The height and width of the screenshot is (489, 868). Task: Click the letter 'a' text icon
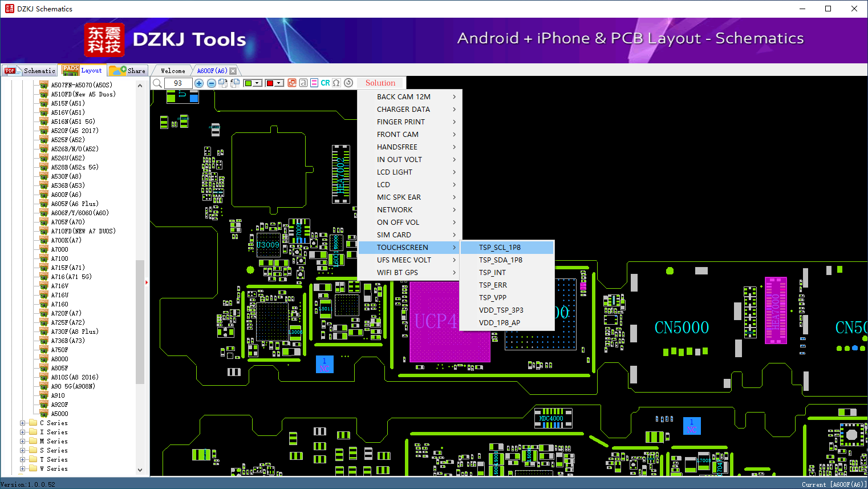(x=303, y=83)
